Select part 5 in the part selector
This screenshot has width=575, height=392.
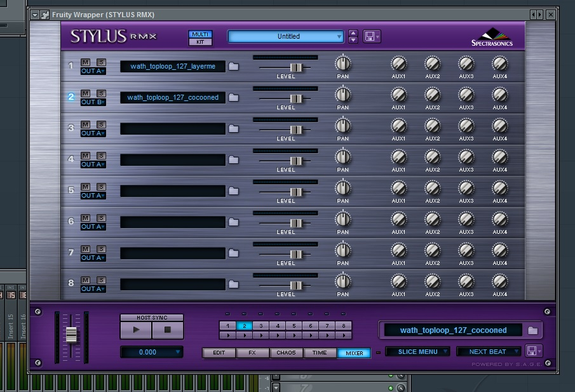click(x=294, y=326)
